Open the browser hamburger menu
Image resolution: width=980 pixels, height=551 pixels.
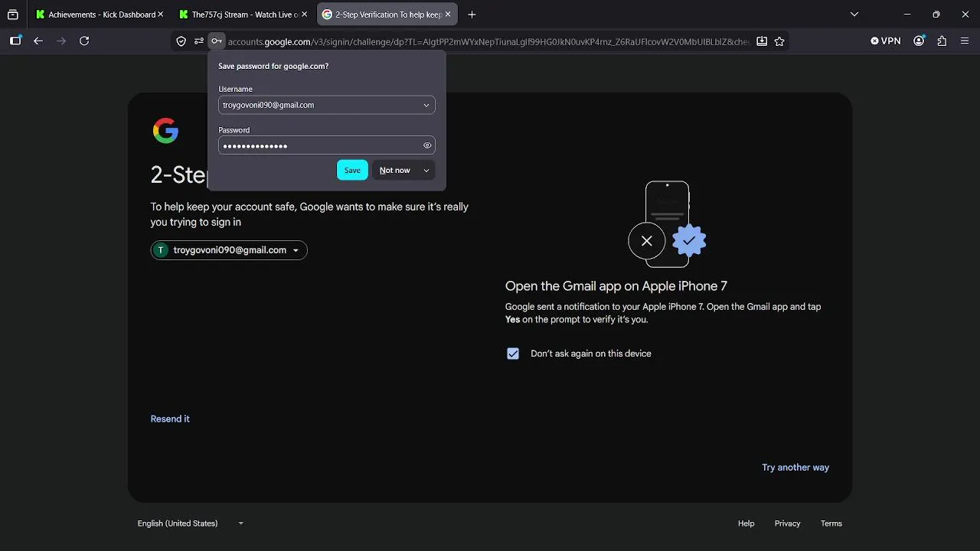(965, 41)
